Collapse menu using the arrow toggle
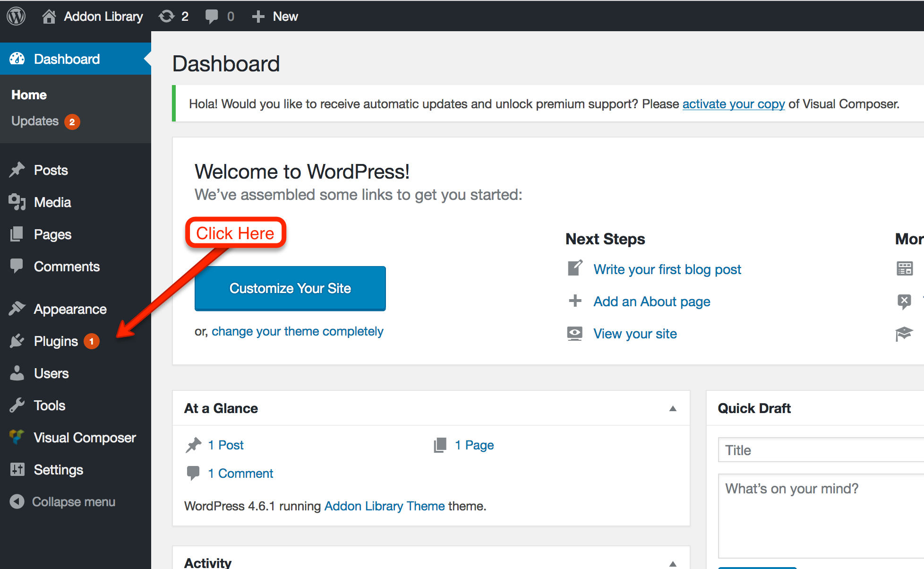The width and height of the screenshot is (924, 569). 17,501
